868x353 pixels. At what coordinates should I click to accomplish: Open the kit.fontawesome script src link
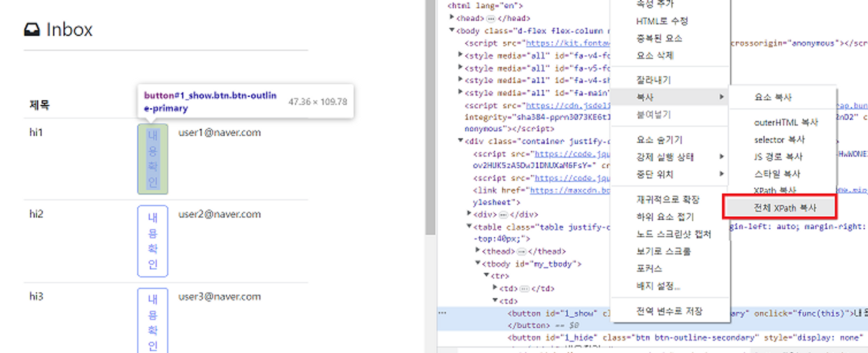pyautogui.click(x=568, y=43)
